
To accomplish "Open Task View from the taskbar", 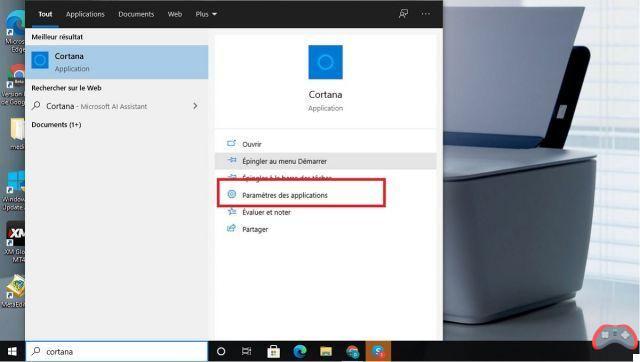I will tap(247, 351).
